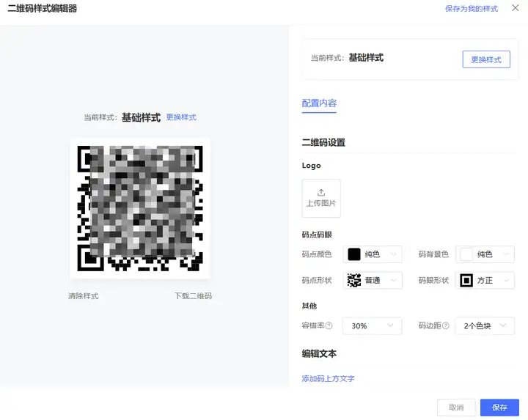Click the white 码背景色 color swatch
Screen dimensions: 528x420
(466, 254)
